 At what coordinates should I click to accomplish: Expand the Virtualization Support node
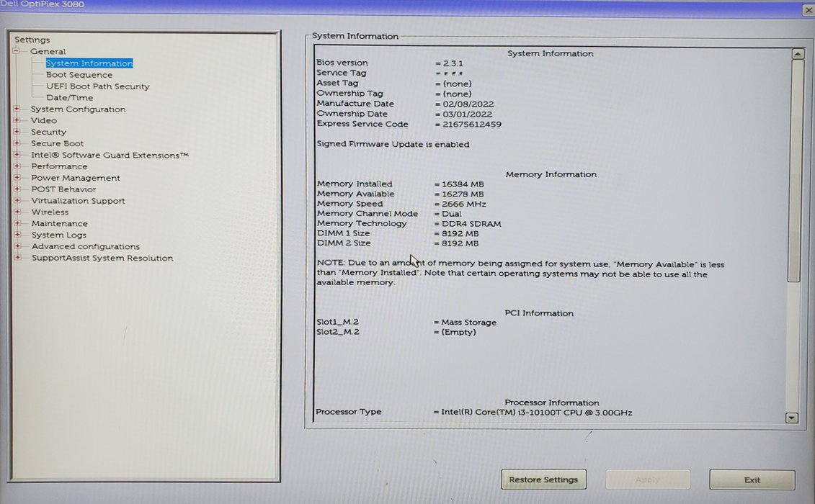(17, 200)
